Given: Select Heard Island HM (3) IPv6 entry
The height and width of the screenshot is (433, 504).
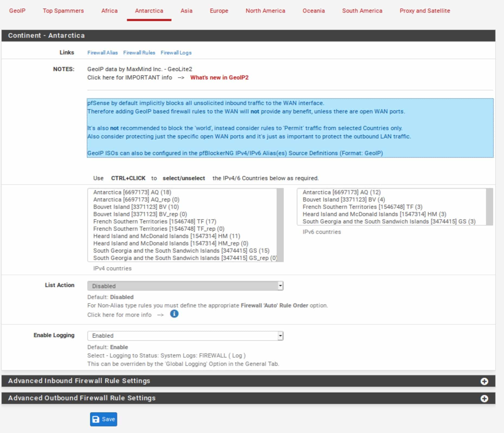Looking at the screenshot, I should pos(392,214).
